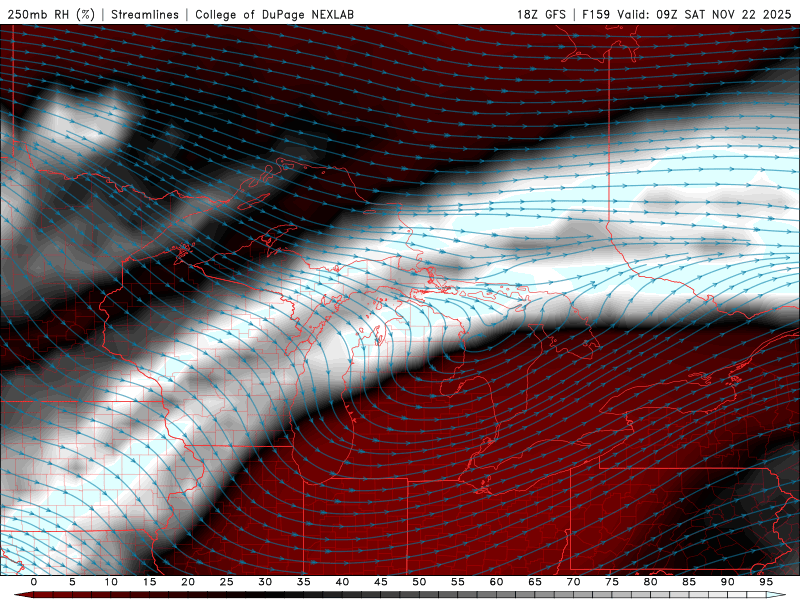
Task: Click the '250mb RH (%)' title text
Action: (51, 15)
